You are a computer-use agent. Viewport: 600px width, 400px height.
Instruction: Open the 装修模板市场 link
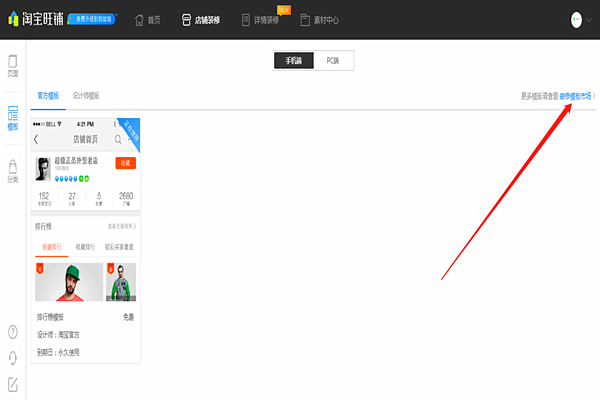point(576,96)
